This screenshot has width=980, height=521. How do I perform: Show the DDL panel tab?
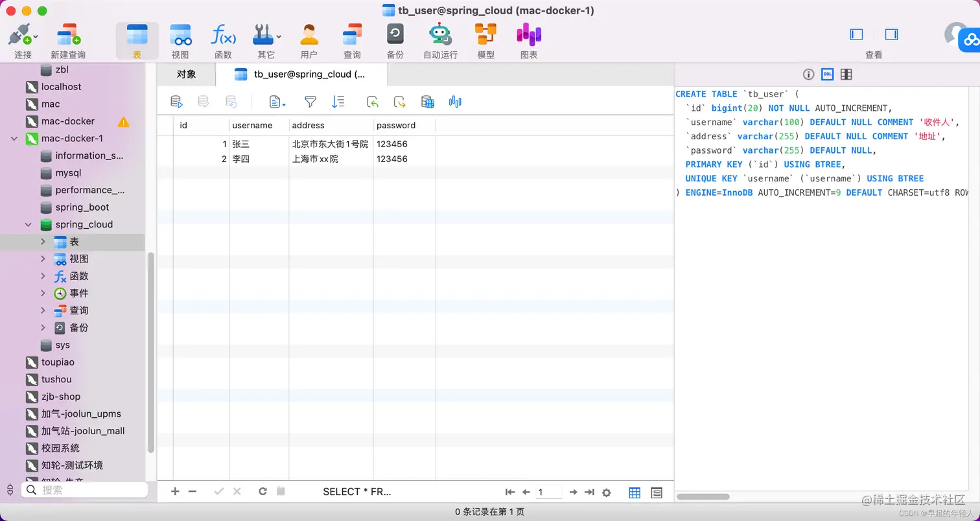[827, 75]
